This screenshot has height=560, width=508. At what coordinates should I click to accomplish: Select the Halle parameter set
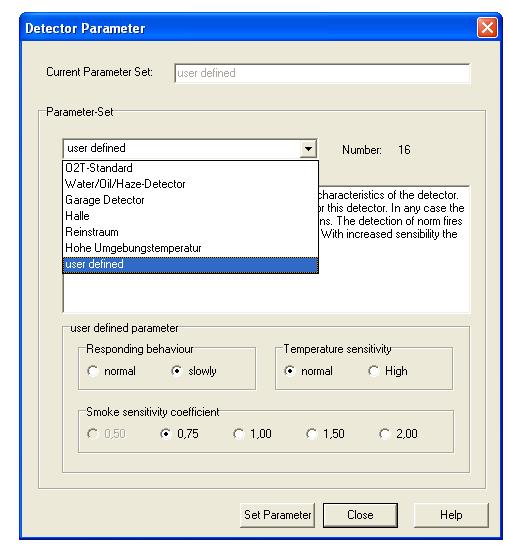pyautogui.click(x=190, y=216)
